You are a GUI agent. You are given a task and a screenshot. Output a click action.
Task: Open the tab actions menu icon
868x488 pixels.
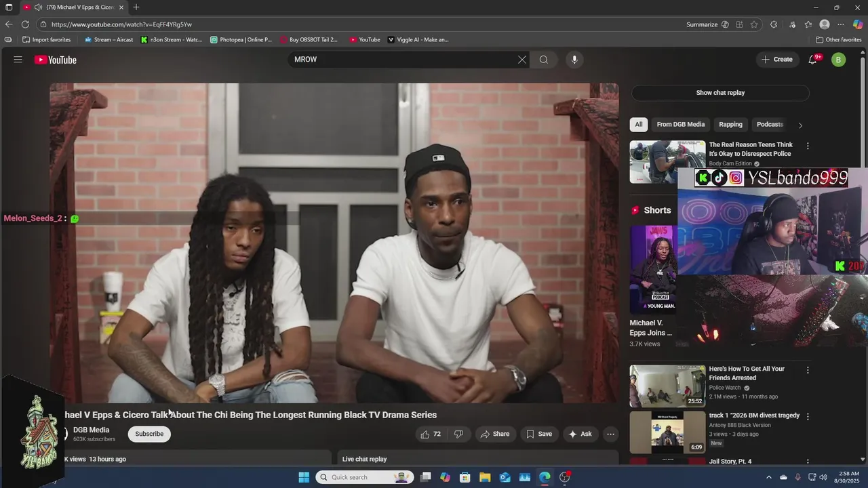point(9,7)
